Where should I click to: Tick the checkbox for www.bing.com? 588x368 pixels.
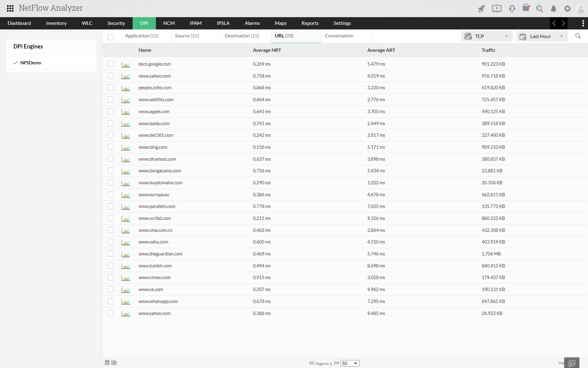[x=111, y=147]
